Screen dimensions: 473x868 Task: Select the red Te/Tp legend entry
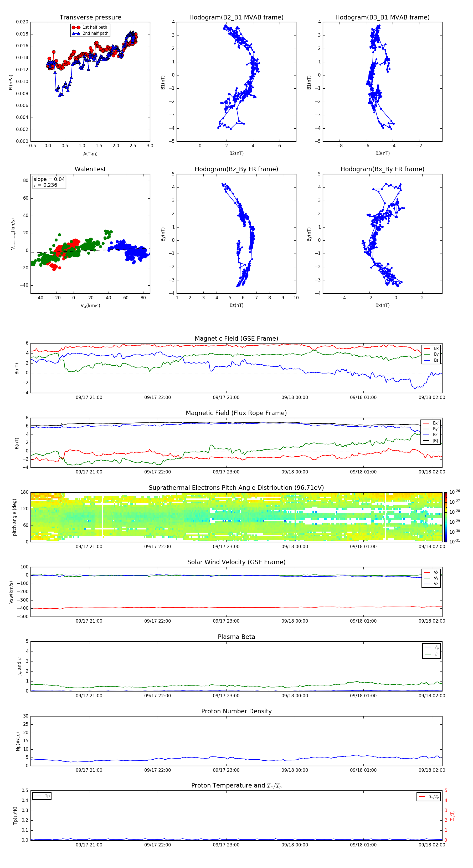(429, 796)
